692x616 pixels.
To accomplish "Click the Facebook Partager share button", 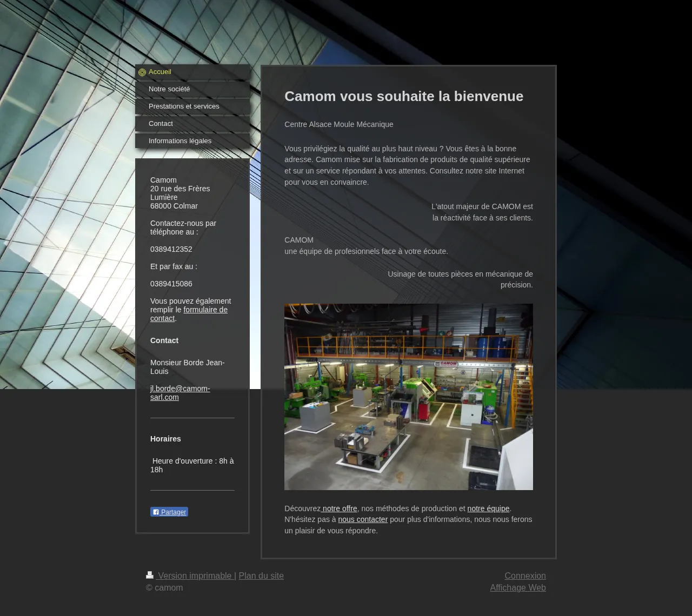I will [169, 512].
